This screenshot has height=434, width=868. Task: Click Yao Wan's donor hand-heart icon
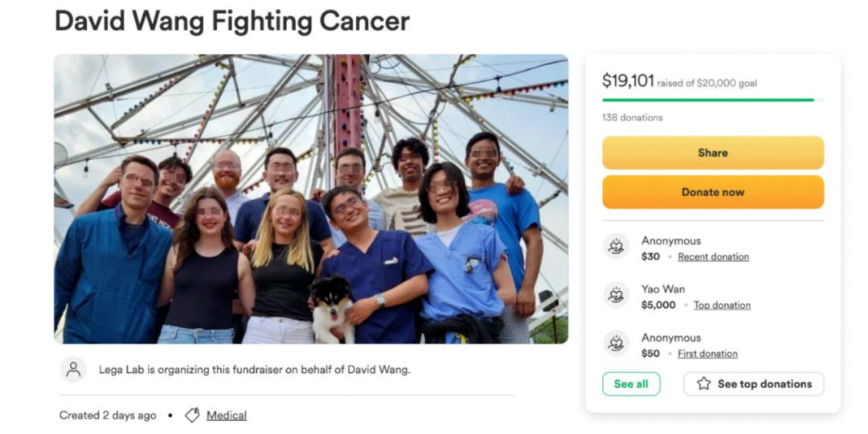point(616,295)
